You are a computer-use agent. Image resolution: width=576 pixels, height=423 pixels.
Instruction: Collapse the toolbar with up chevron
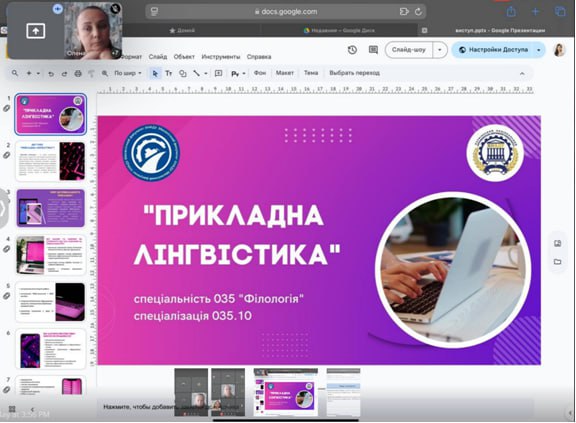(x=522, y=73)
